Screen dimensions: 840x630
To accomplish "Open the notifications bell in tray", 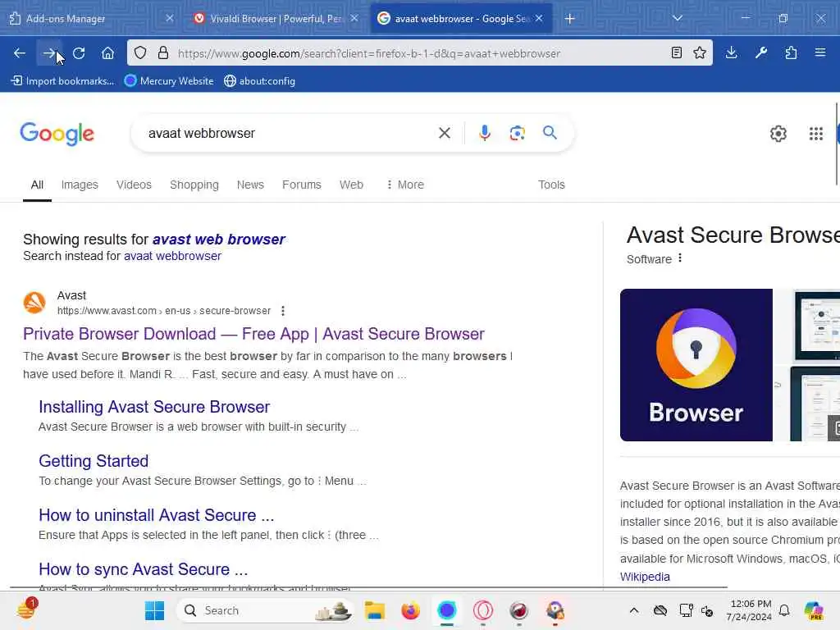I will tap(784, 610).
